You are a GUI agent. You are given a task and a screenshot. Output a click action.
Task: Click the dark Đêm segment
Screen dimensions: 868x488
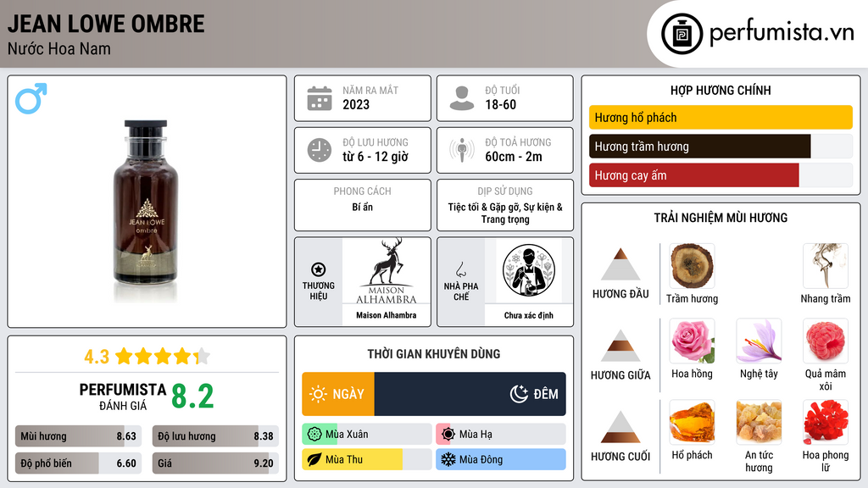[470, 394]
